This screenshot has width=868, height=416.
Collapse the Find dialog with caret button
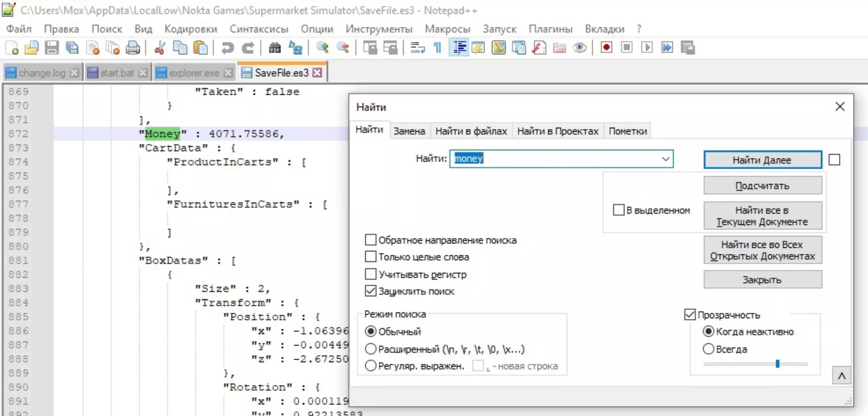point(842,376)
